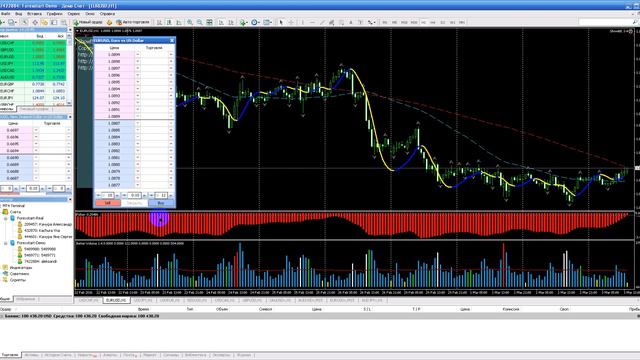Click Buy in EURUSD depth of market
640x360 pixels.
coord(161,203)
